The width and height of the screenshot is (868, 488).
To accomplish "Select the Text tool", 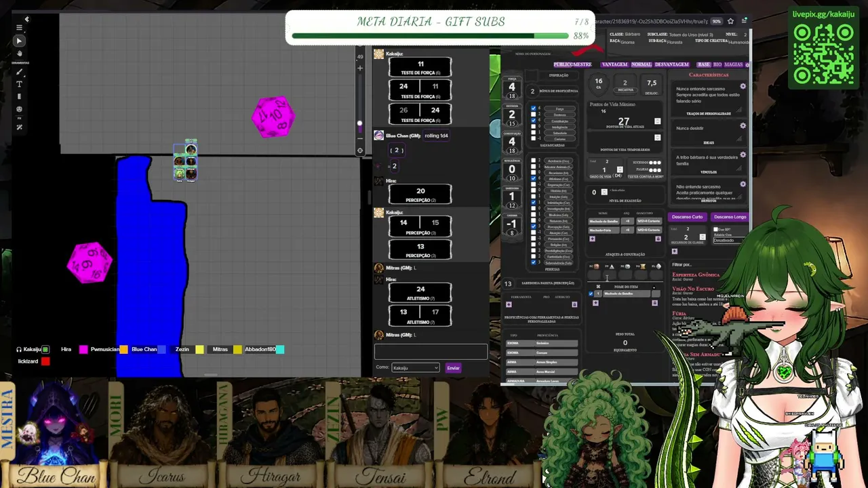I will 19,84.
